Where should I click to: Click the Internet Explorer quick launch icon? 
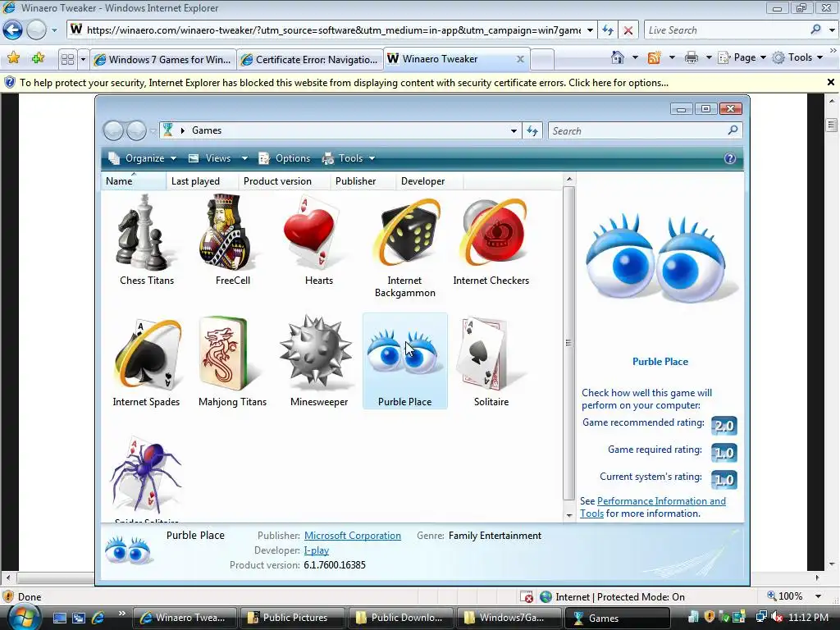[98, 618]
